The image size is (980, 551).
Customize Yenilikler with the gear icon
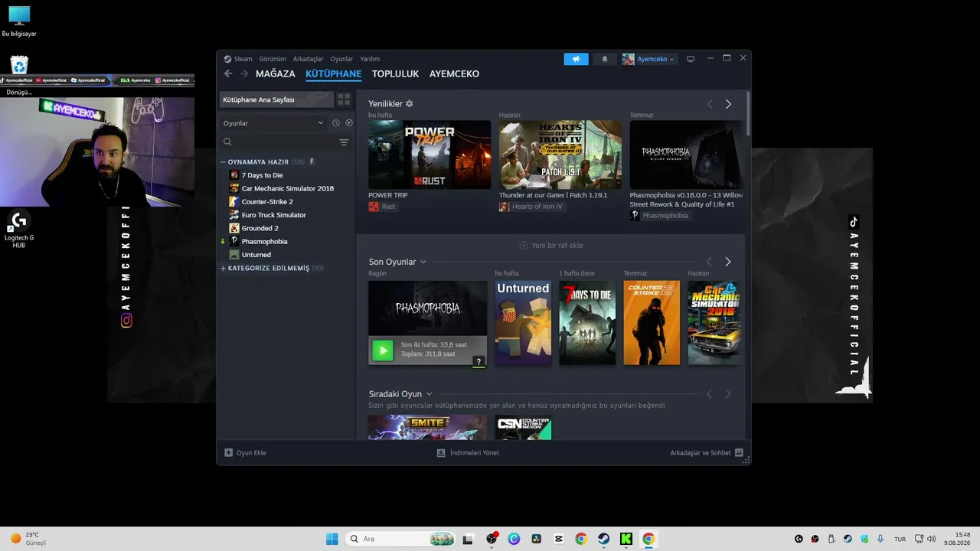click(x=409, y=103)
